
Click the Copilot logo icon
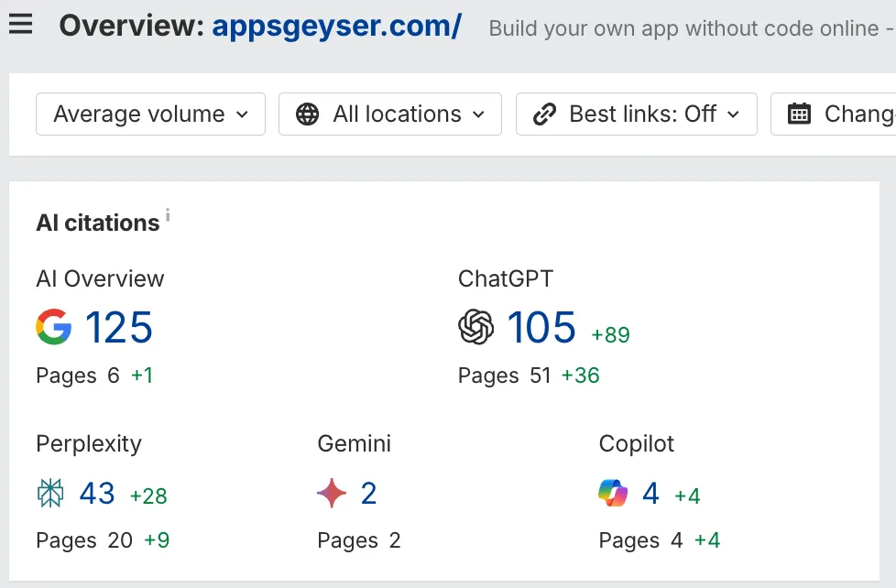[613, 494]
